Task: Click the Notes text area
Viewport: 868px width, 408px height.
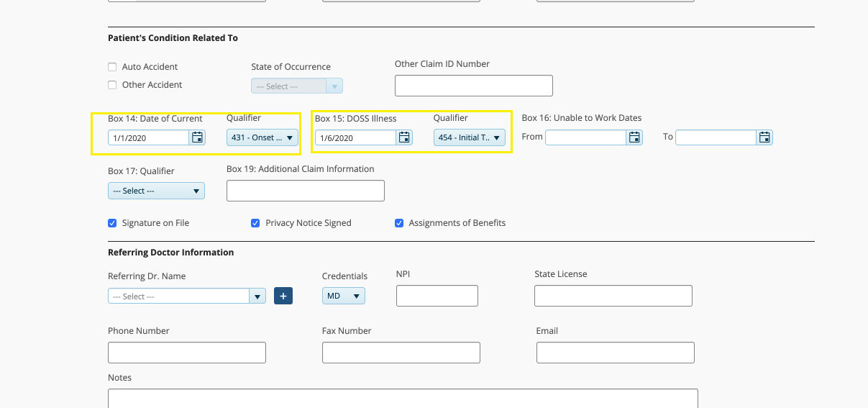Action: 403,399
